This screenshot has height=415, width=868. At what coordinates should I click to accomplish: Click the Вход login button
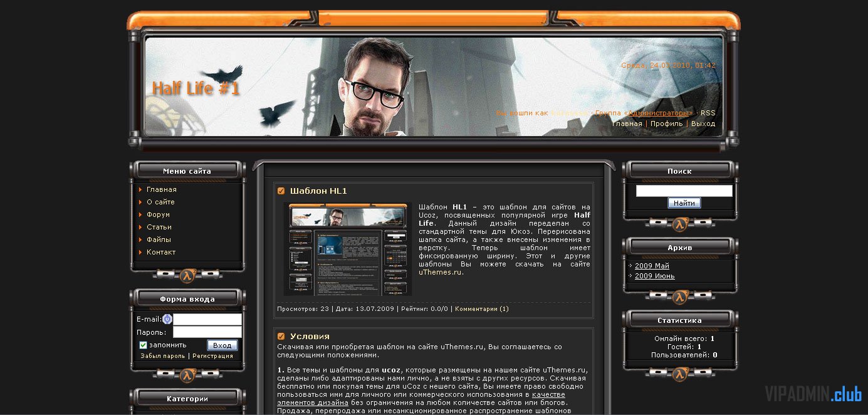(222, 345)
